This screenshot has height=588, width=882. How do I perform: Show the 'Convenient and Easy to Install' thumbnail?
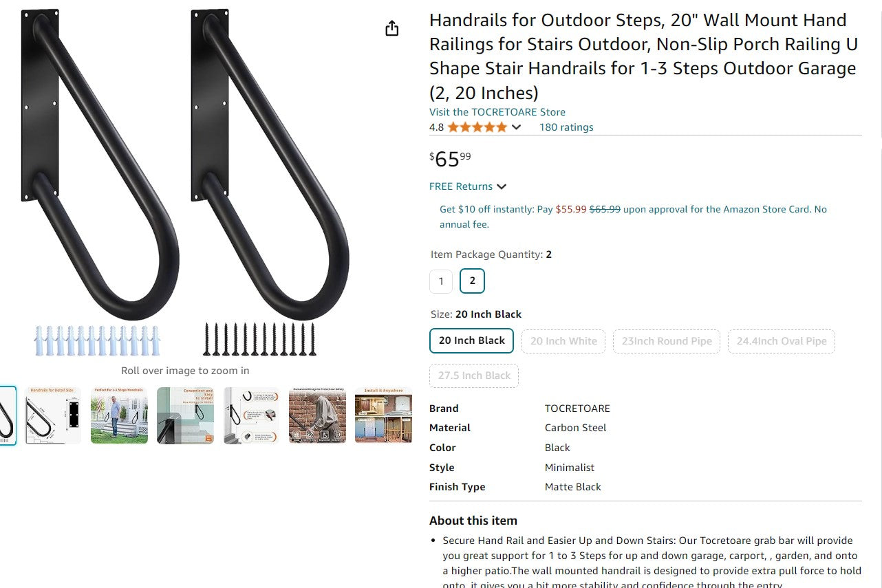pos(185,415)
